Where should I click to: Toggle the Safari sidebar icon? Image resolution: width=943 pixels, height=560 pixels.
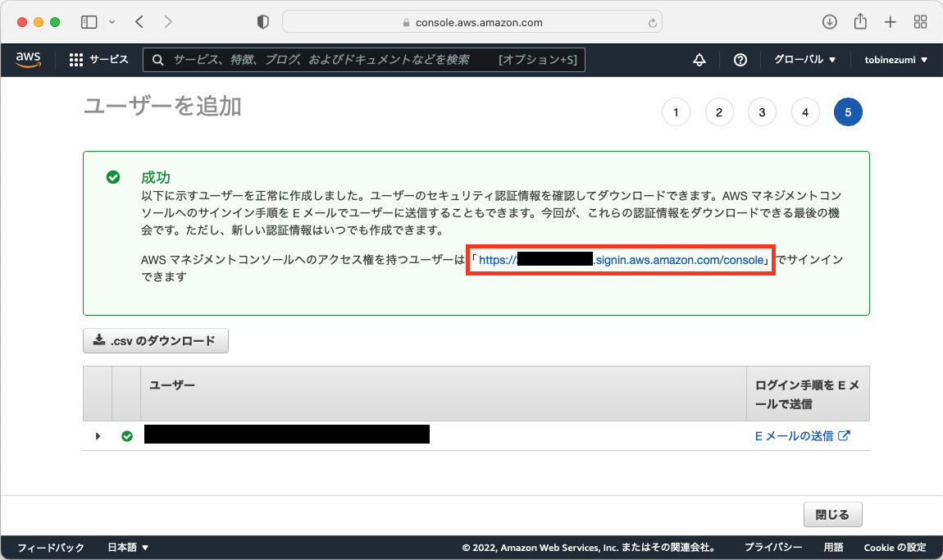click(x=89, y=22)
